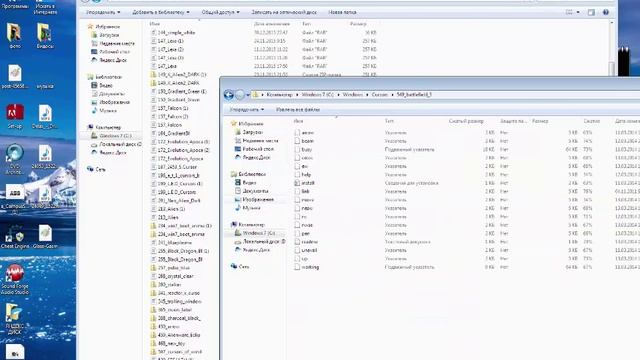Select the busy cursor file
The height and width of the screenshot is (360, 640).
point(307,149)
